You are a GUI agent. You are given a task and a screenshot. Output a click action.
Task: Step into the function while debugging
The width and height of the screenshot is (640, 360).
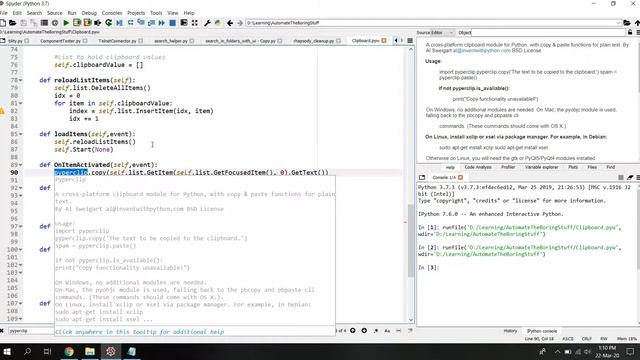point(141,23)
